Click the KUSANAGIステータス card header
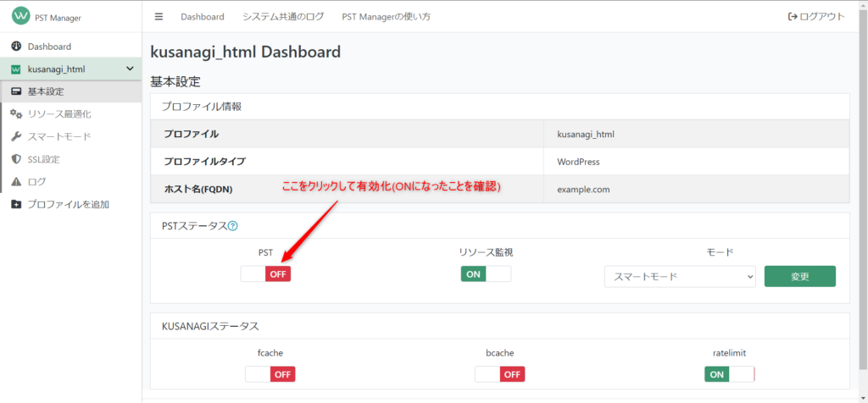The image size is (868, 403). [500, 326]
